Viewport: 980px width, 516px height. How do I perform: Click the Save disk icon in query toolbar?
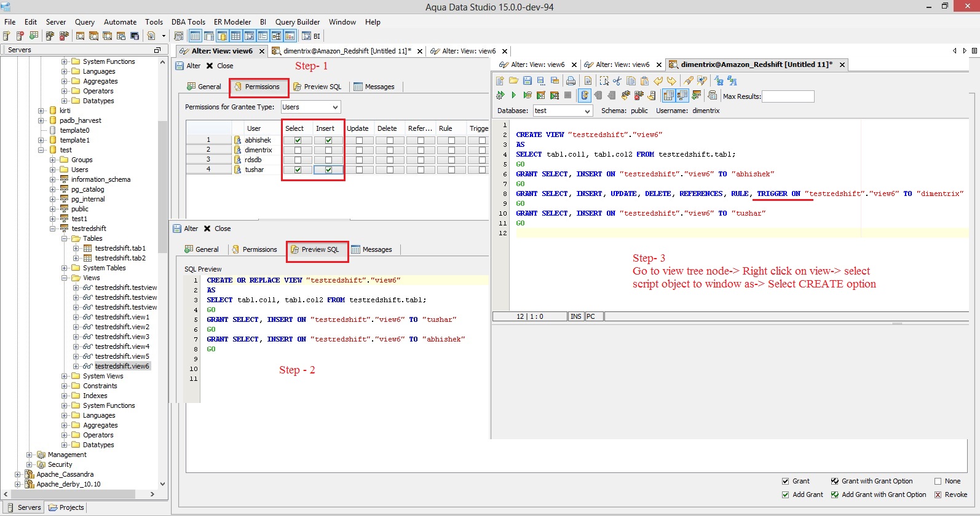coord(528,80)
